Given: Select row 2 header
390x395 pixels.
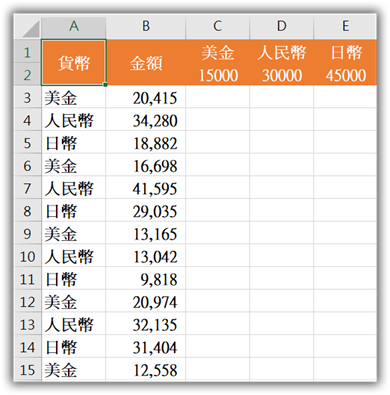Looking at the screenshot, I should tap(28, 75).
